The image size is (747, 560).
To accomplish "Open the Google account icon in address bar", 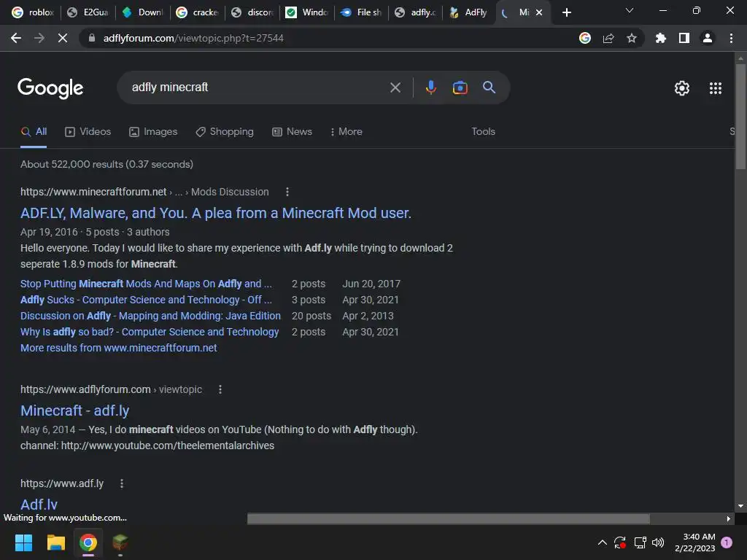I will click(585, 38).
